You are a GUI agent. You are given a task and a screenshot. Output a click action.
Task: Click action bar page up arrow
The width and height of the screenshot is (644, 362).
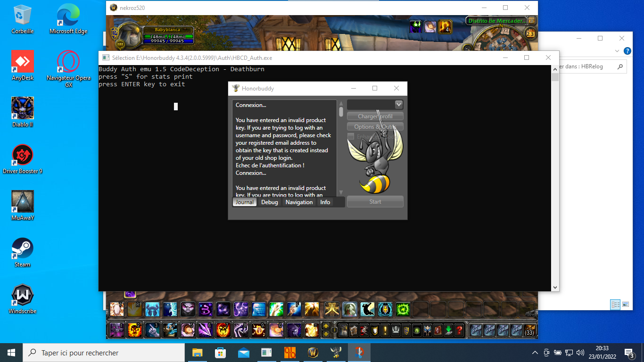pyautogui.click(x=326, y=326)
